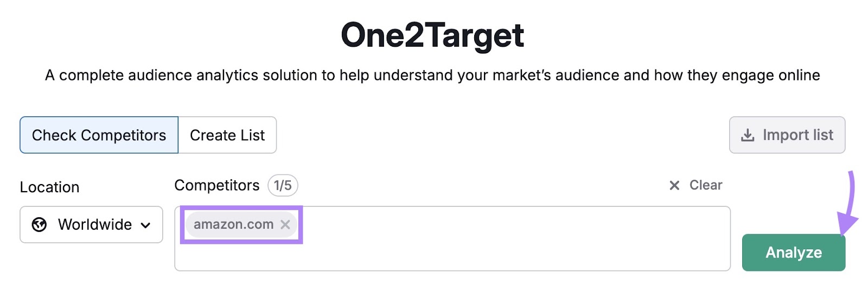Click the Import list button

[787, 135]
